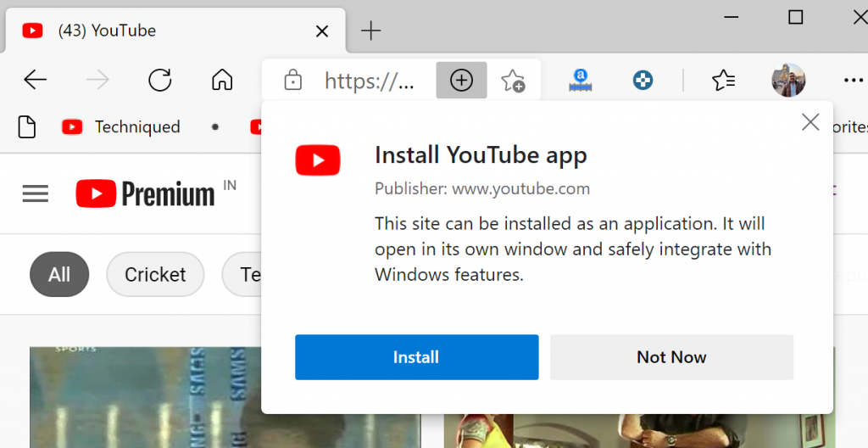Open the blue cross-circle extension icon

pyautogui.click(x=643, y=81)
